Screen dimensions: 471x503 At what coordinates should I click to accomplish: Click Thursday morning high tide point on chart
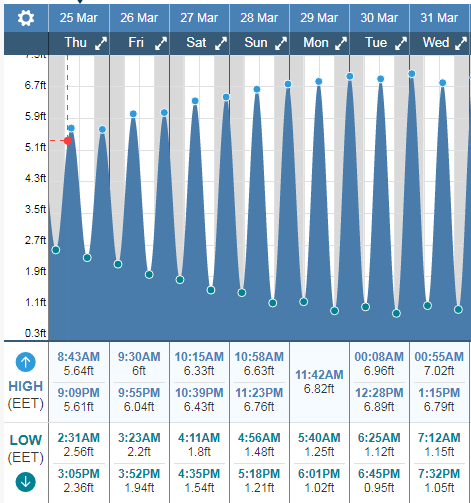click(x=71, y=128)
